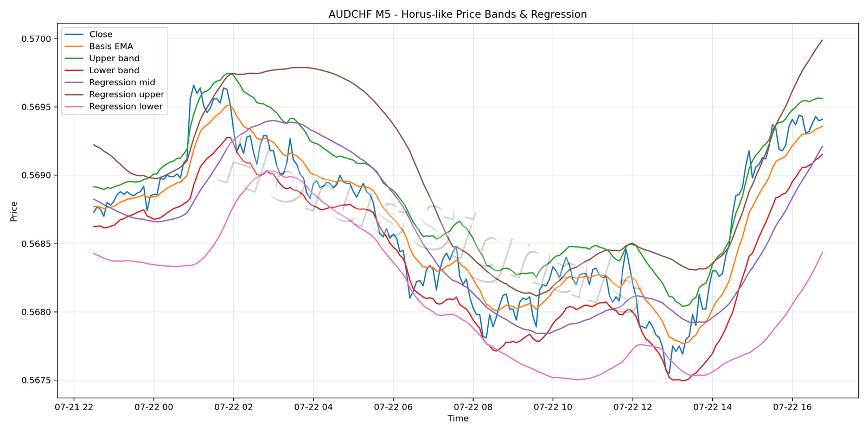Screen dimensions: 868x434
Task: Click the 'Price' y-axis label
Action: (14, 211)
